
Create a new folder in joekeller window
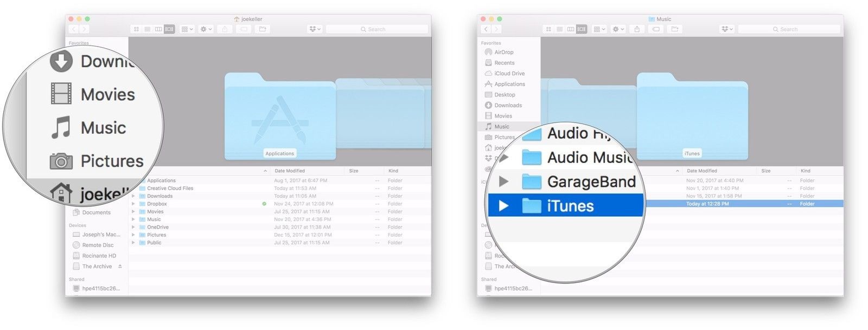coord(263,29)
